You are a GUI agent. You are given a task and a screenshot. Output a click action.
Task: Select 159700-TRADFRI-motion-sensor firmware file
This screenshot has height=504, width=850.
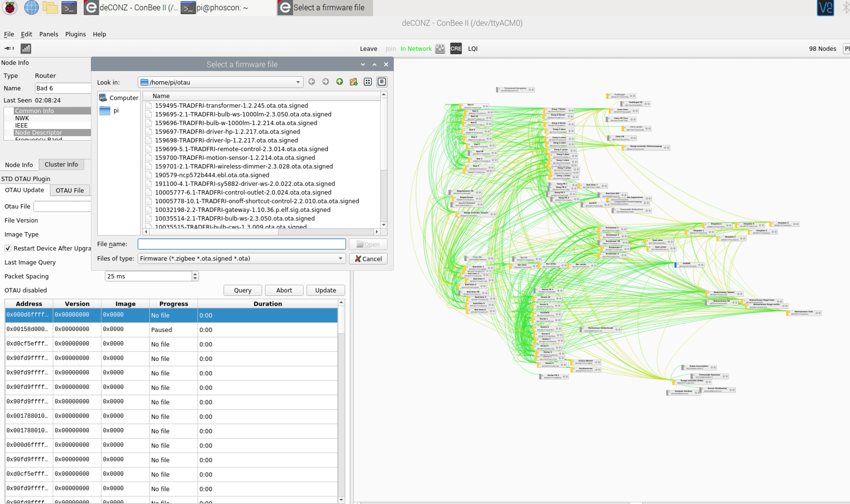(x=235, y=158)
